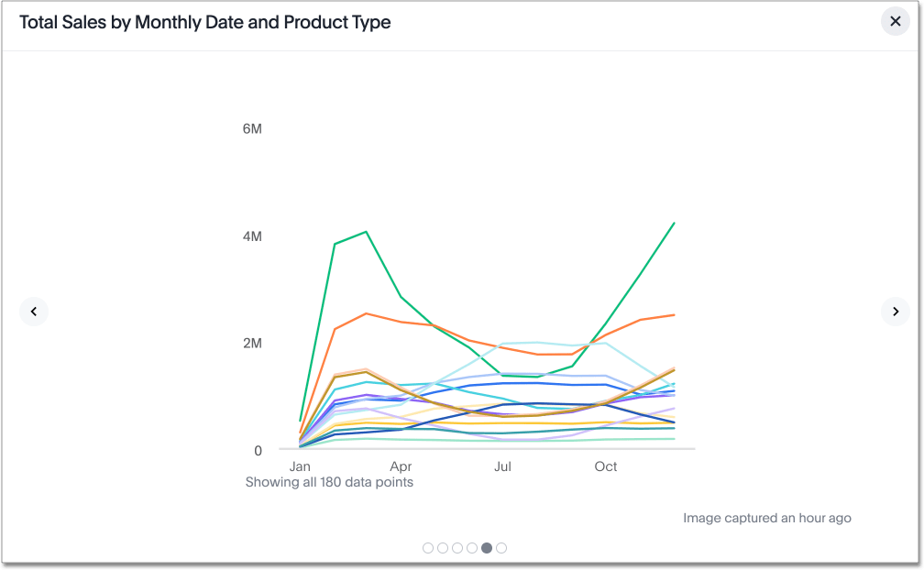Click the 4M y-axis label
The height and width of the screenshot is (570, 924).
tap(252, 236)
